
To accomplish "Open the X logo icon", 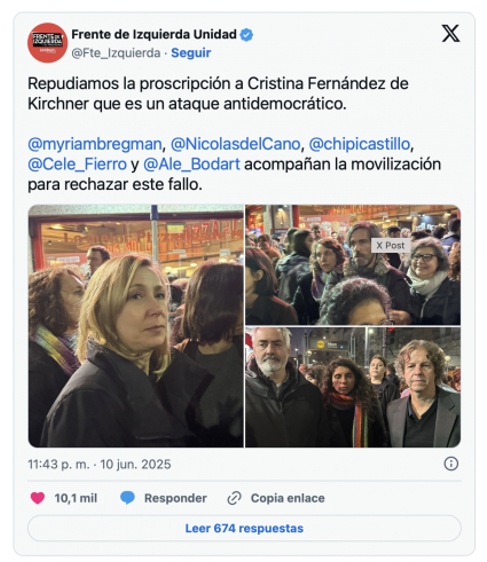I will (x=450, y=34).
